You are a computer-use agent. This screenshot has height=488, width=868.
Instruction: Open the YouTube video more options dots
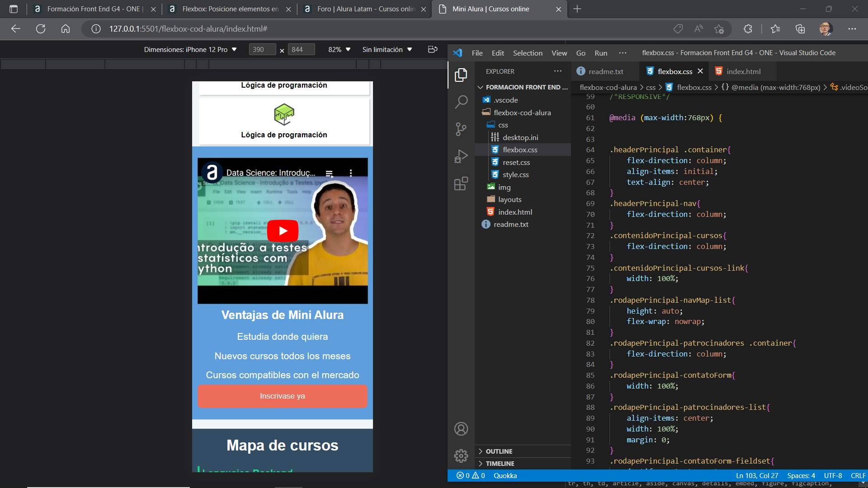pos(351,173)
